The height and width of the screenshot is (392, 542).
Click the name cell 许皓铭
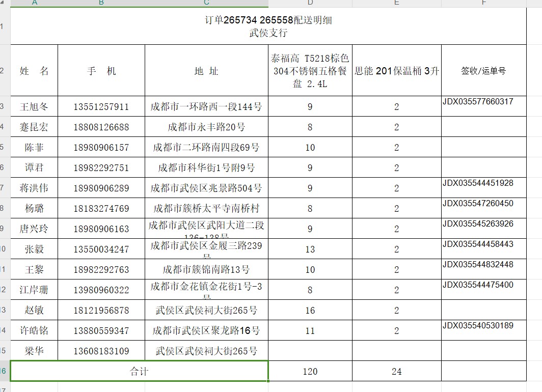click(x=34, y=330)
